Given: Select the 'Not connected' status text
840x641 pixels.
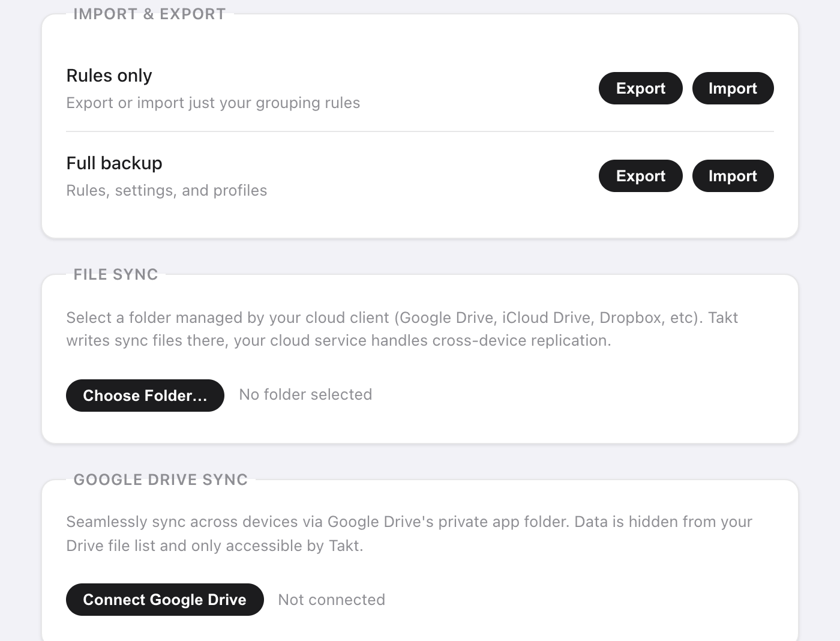Looking at the screenshot, I should (x=331, y=600).
